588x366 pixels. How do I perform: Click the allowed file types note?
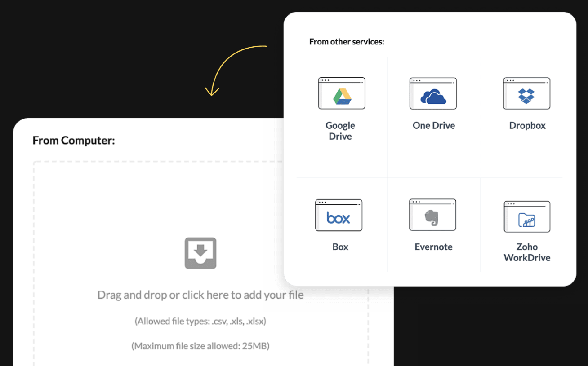click(x=200, y=322)
